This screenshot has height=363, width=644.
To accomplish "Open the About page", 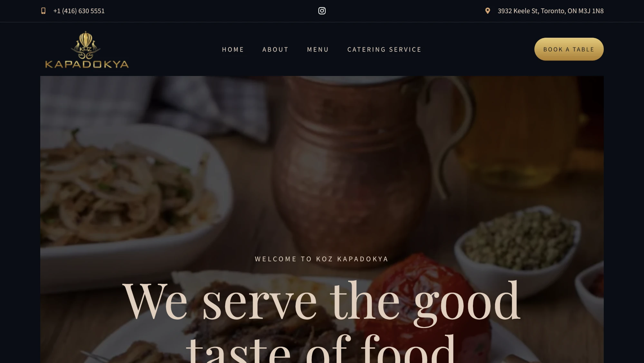I will pyautogui.click(x=275, y=49).
